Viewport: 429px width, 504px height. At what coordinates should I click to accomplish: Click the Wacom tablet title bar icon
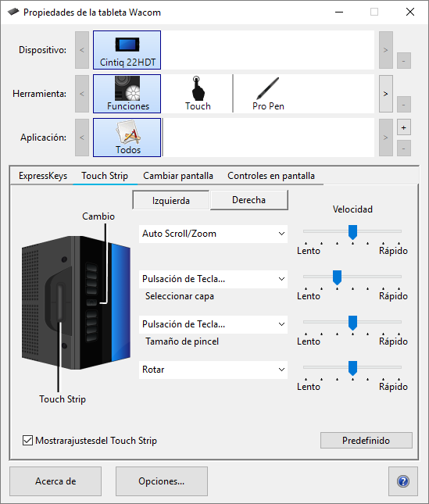tap(13, 13)
